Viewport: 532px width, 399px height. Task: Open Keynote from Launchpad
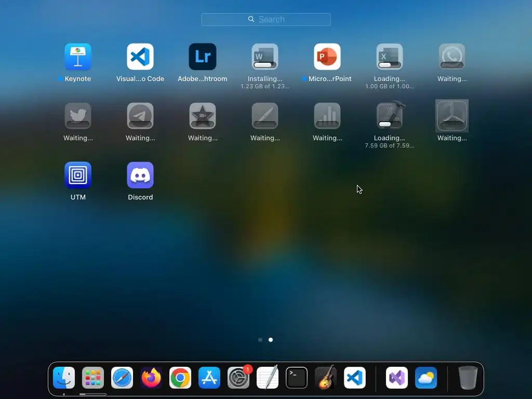78,57
